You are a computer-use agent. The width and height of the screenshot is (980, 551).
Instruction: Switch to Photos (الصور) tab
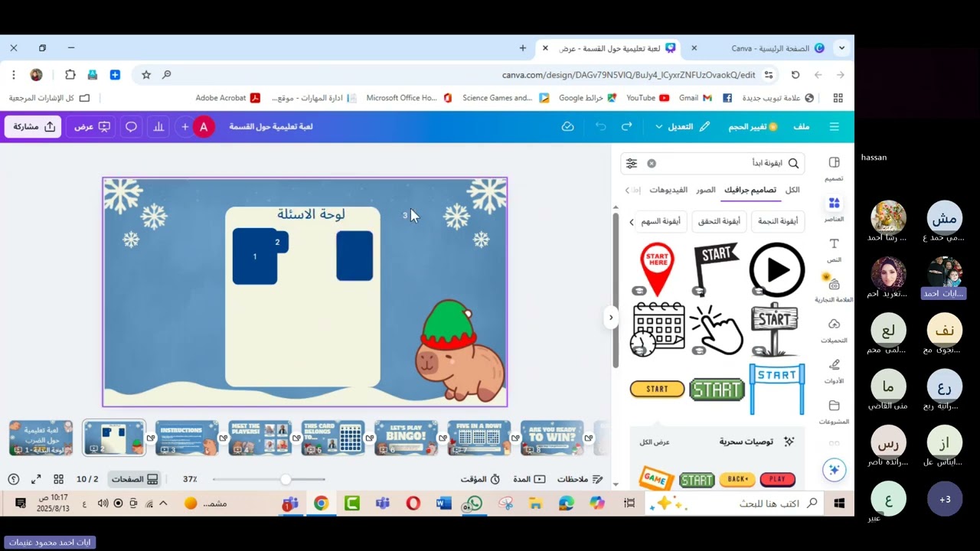[706, 190]
